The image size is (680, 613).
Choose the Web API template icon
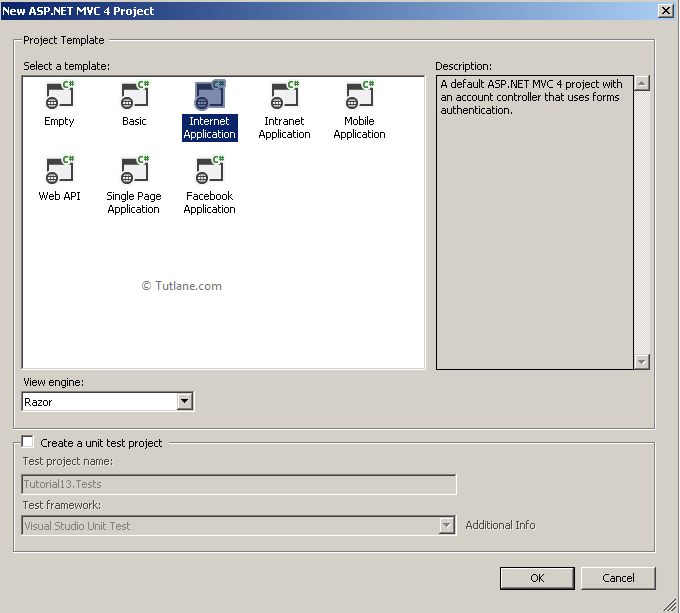pyautogui.click(x=59, y=171)
